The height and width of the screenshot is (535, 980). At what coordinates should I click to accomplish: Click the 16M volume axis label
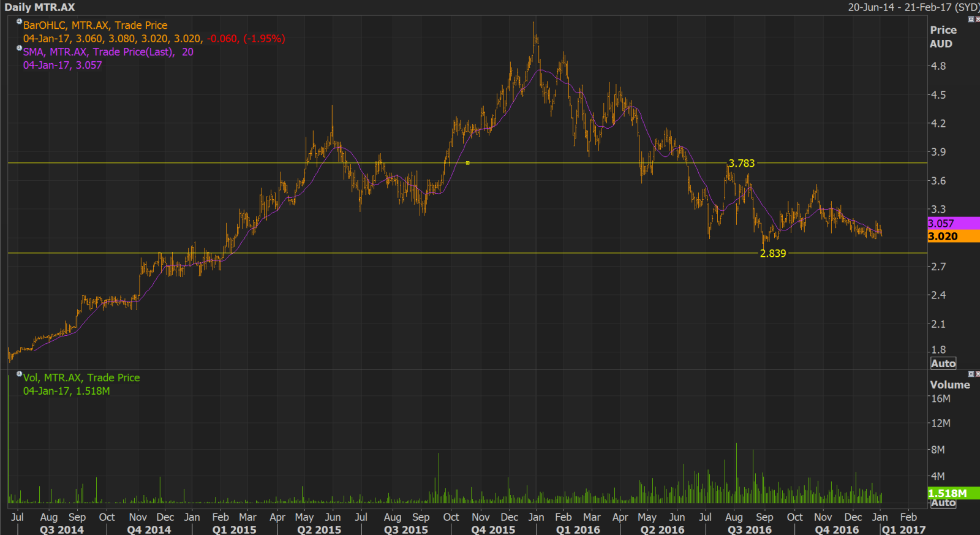[x=941, y=398]
